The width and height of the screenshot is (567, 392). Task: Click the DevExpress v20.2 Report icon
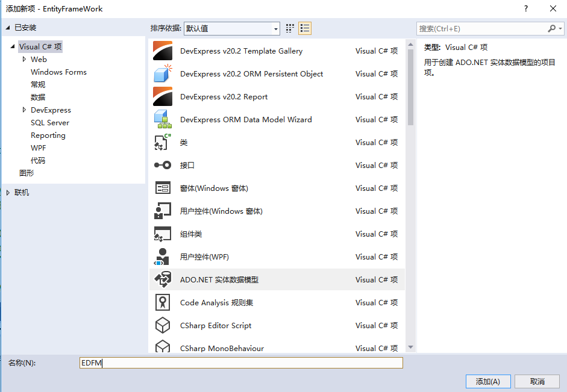click(x=162, y=96)
